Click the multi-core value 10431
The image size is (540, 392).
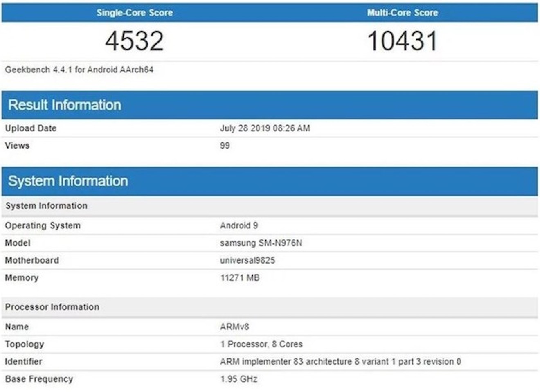click(x=403, y=41)
